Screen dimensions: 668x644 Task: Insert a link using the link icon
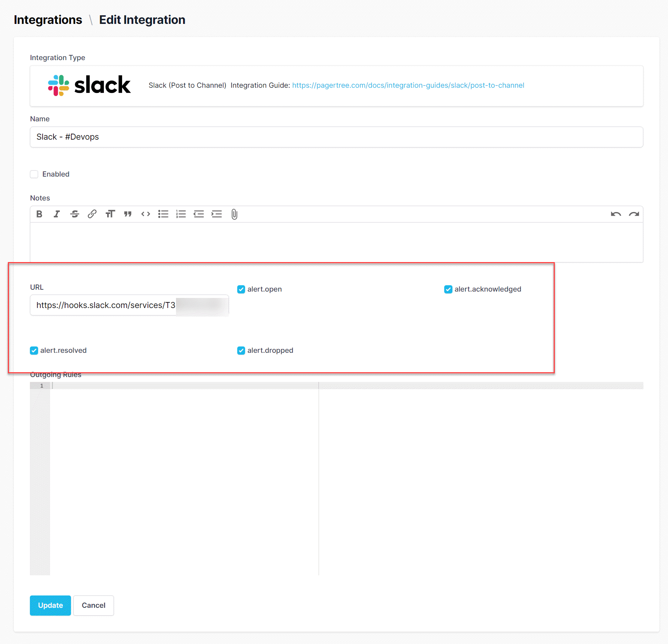pyautogui.click(x=92, y=214)
